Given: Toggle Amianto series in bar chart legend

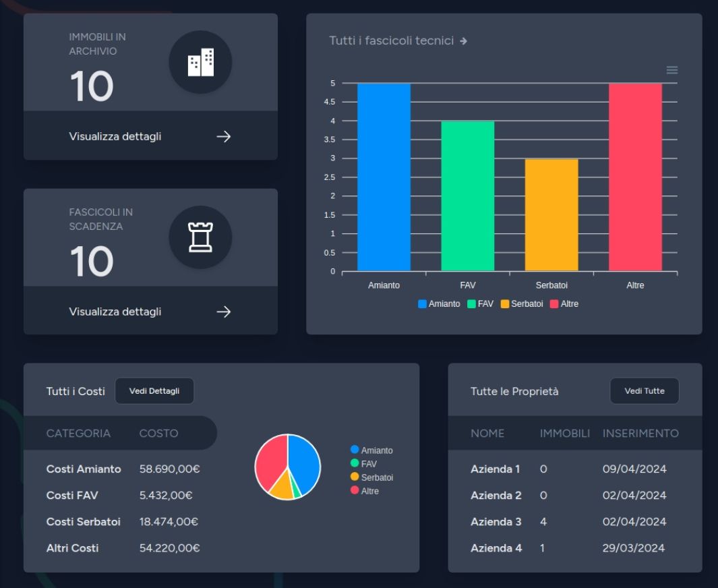Looking at the screenshot, I should 439,304.
